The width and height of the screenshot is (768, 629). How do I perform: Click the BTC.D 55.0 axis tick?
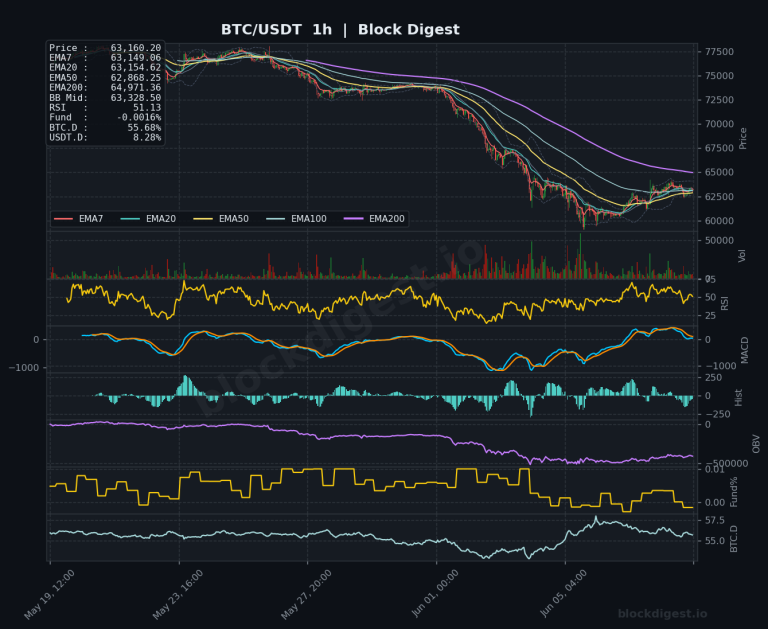tap(715, 541)
